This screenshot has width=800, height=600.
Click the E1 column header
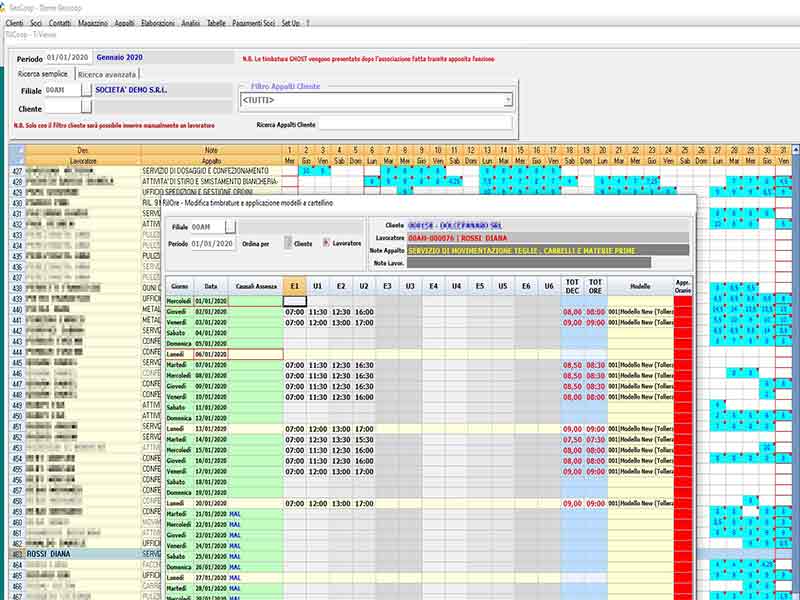click(295, 286)
